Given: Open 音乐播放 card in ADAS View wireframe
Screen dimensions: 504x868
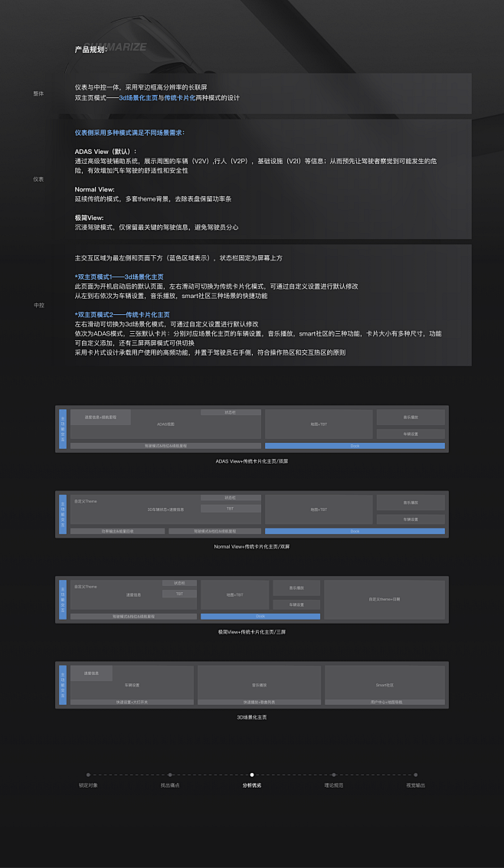Looking at the screenshot, I should pyautogui.click(x=411, y=417).
